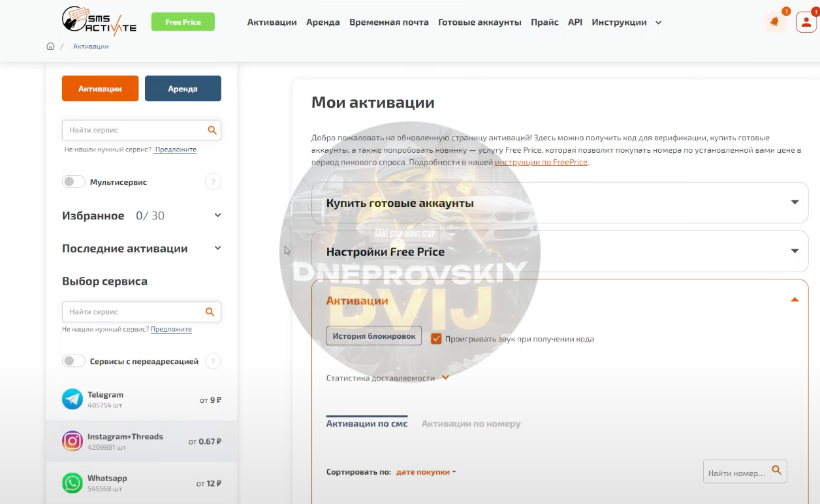
Task: Open Активации in the top navigation
Action: tap(272, 22)
